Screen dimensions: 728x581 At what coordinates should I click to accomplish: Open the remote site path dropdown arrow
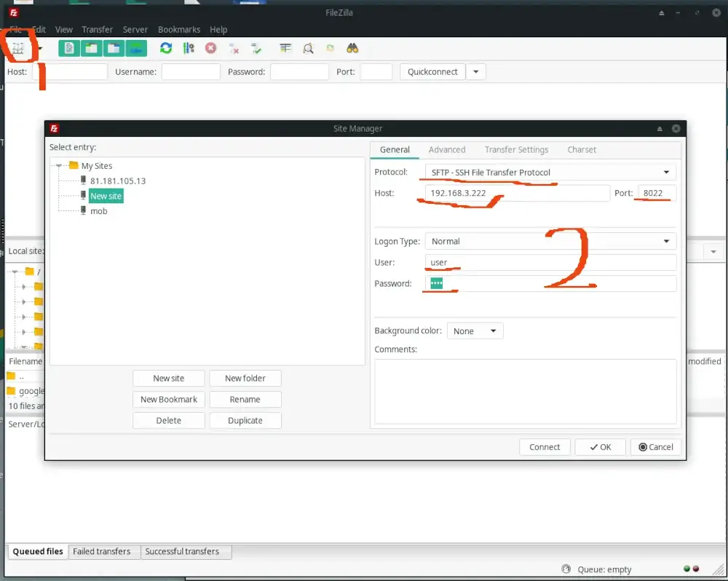713,252
